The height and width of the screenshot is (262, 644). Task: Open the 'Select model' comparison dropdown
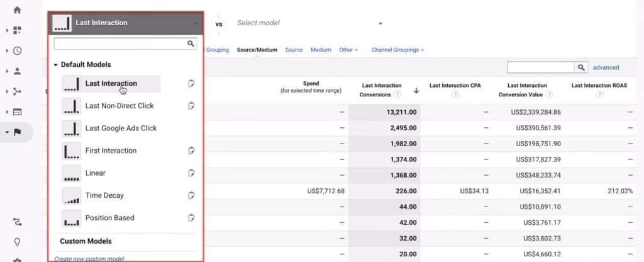click(309, 23)
